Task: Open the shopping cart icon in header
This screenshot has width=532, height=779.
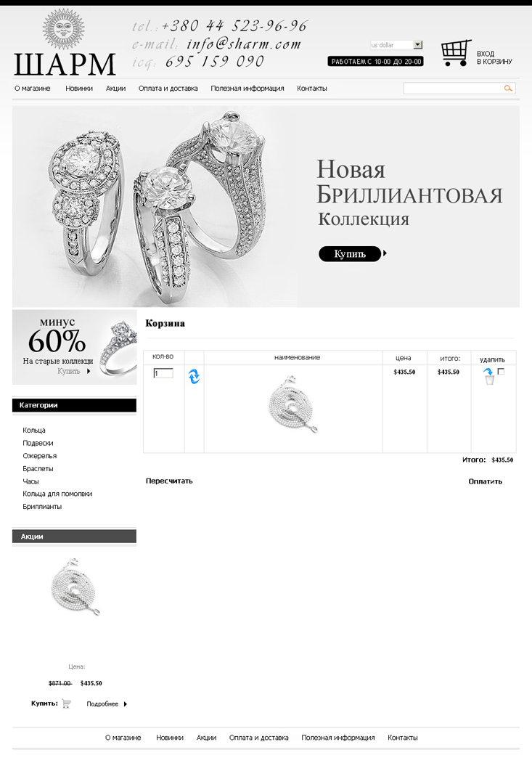Action: pos(456,53)
